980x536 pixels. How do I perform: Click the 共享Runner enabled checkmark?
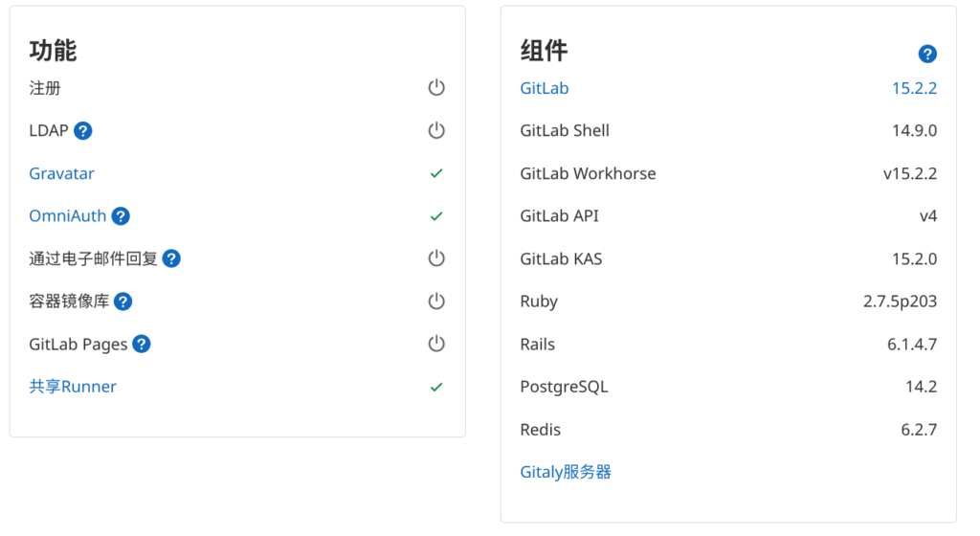[x=436, y=388]
